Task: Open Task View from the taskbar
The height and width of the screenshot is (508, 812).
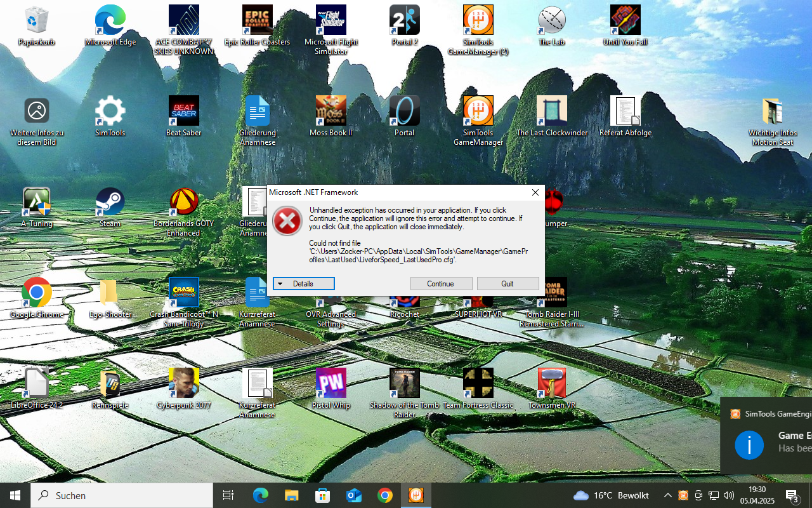Action: (228, 495)
